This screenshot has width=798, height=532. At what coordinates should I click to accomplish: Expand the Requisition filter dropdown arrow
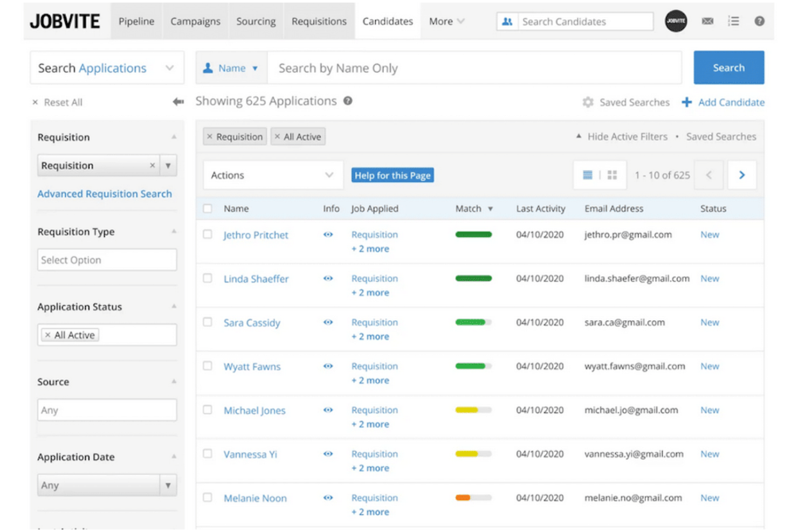(168, 165)
